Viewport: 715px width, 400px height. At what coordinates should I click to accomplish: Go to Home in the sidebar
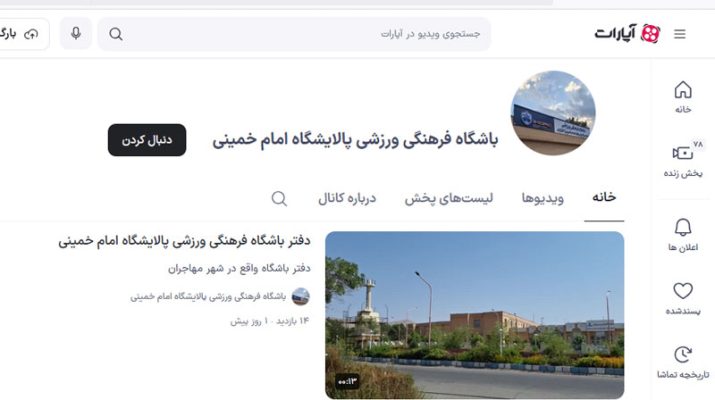[683, 97]
